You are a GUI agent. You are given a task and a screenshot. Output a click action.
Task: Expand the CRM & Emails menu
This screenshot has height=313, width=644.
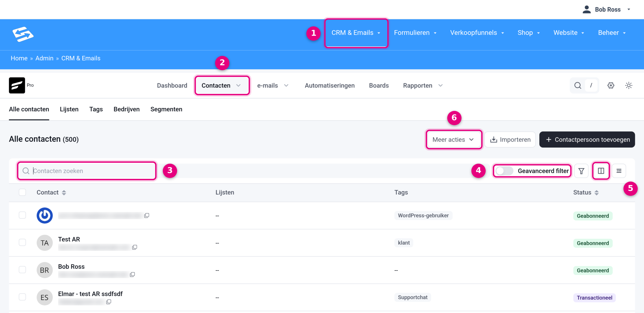pos(356,33)
